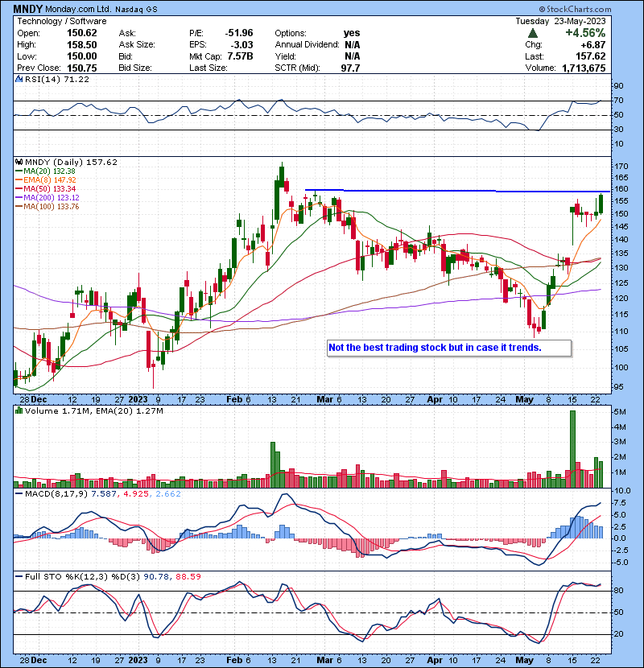
Task: Click the Monday.com Ltd. company name
Action: 78,10
